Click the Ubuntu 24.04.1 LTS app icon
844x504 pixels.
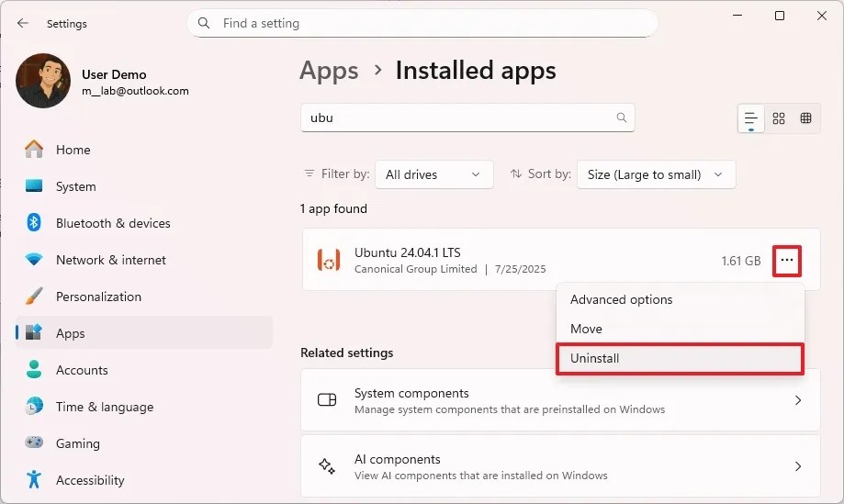[x=329, y=259]
